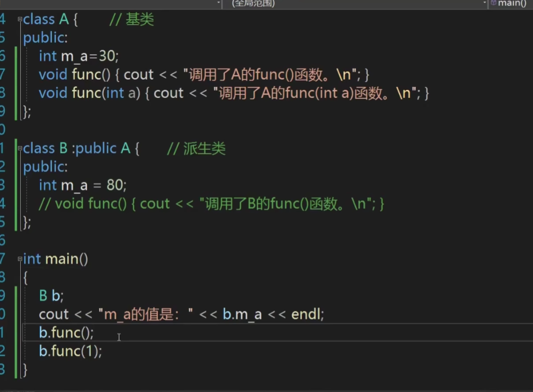The height and width of the screenshot is (392, 533).
Task: Collapse the class B code block
Action: tap(20, 148)
